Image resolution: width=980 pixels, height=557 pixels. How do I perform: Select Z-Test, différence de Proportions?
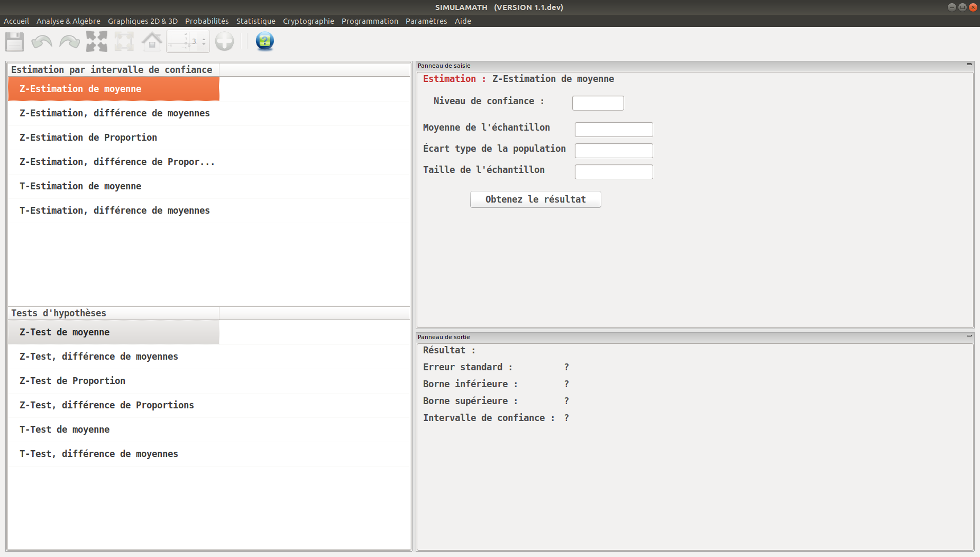click(x=114, y=405)
